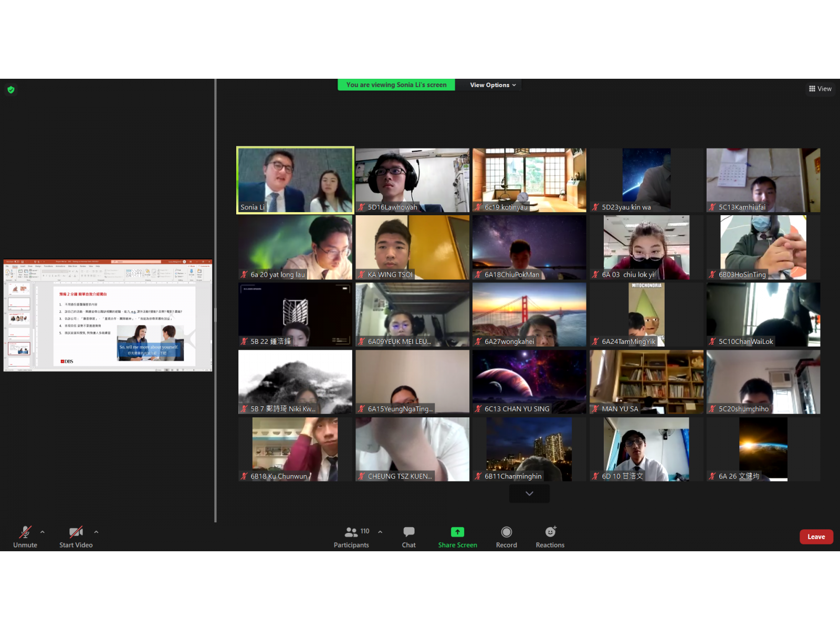This screenshot has height=630, width=840.
Task: Open the View Options dropdown
Action: (x=492, y=85)
